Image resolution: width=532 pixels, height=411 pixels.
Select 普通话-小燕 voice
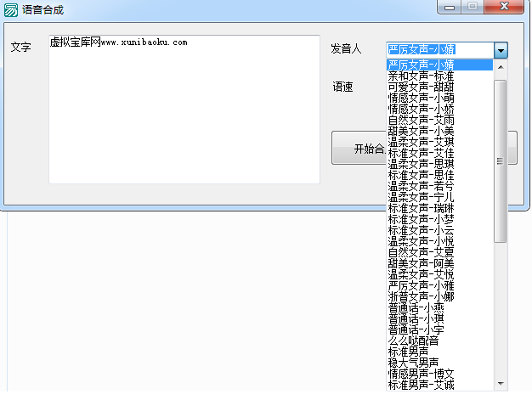(x=439, y=307)
